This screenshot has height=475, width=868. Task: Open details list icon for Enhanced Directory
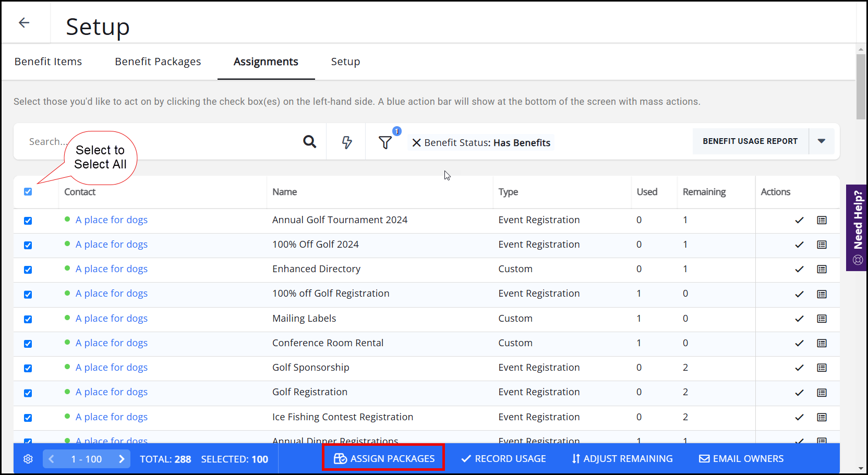(x=822, y=270)
